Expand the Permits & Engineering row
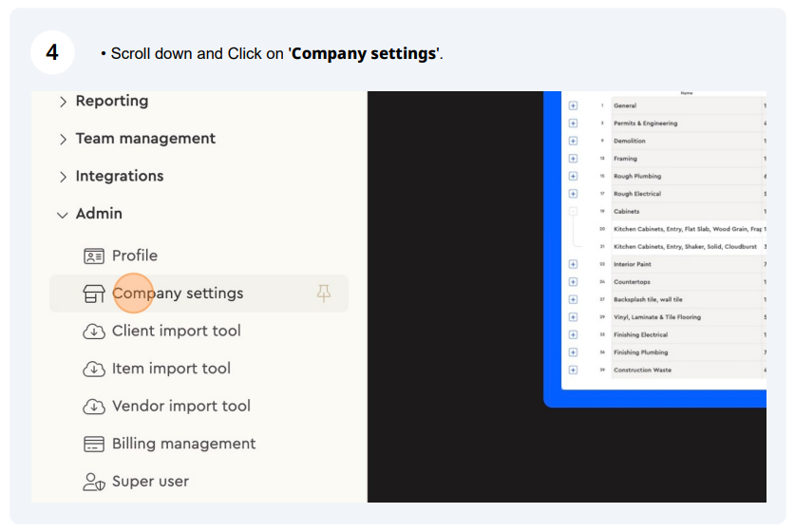 tap(573, 123)
